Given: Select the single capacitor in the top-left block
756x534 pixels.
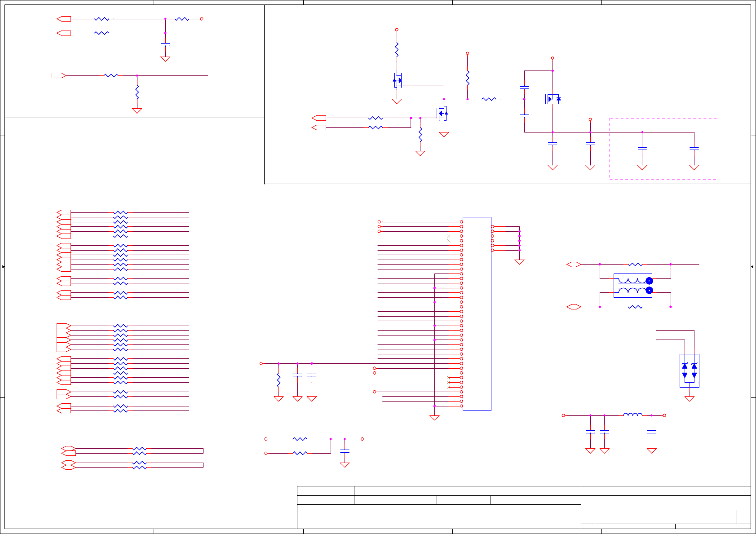Looking at the screenshot, I should click(x=165, y=45).
